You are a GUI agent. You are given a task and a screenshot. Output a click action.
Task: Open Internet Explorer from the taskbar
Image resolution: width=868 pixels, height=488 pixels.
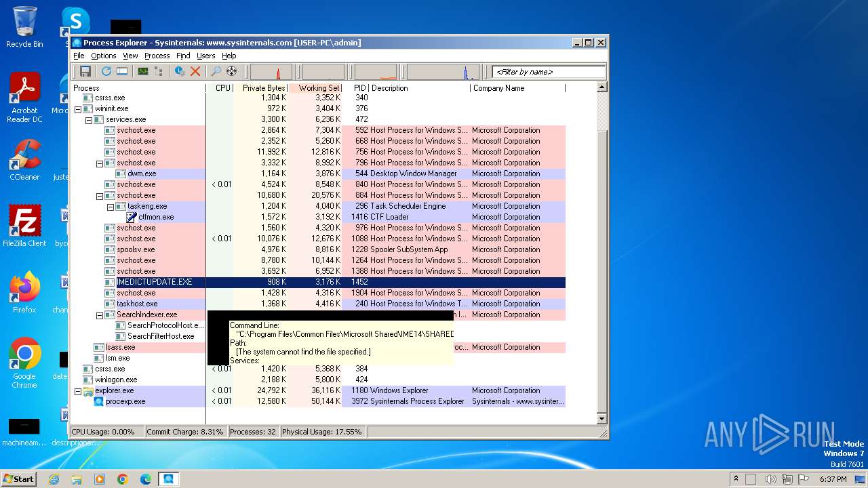point(54,479)
